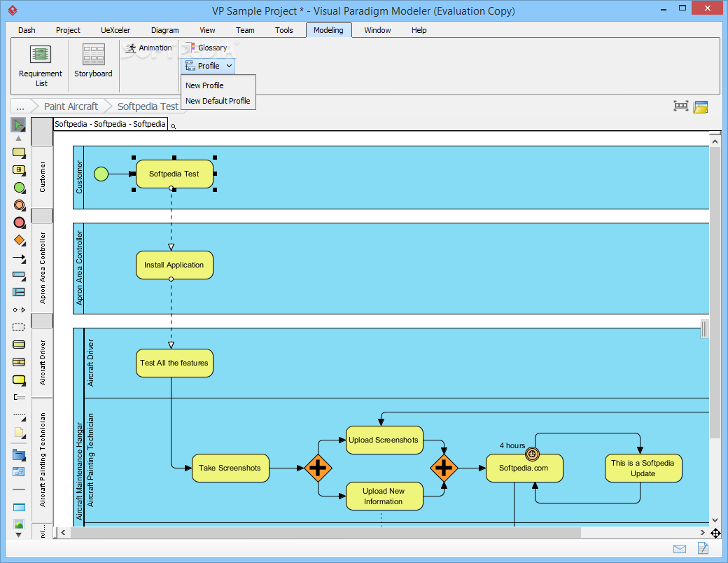Select the Aircraft Painting Technician side tab
This screenshot has height=563, width=728.
click(x=42, y=460)
